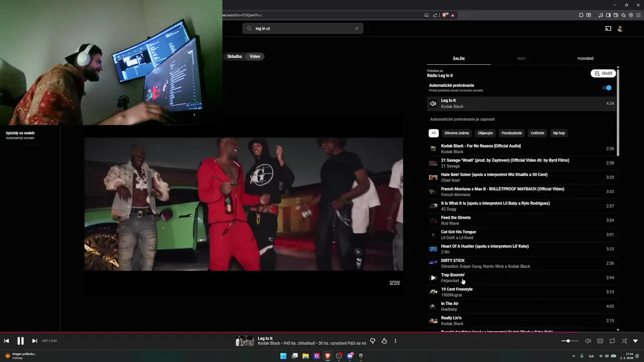Switch to Video mode
644x362 pixels.
point(255,56)
